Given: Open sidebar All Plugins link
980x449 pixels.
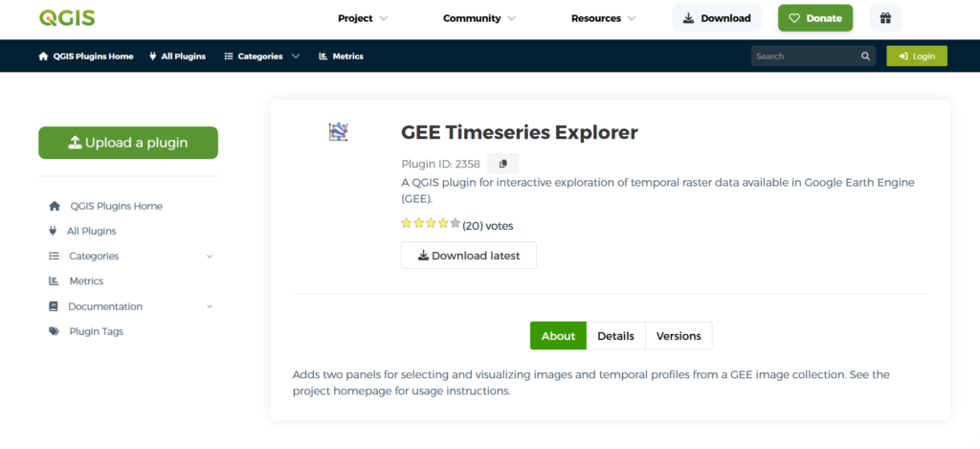Looking at the screenshot, I should coord(91,231).
